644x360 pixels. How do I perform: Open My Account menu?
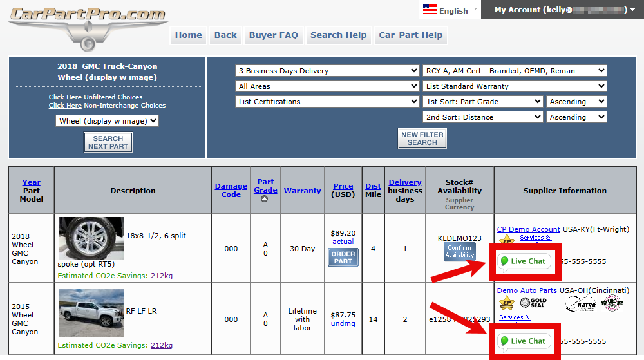point(561,10)
